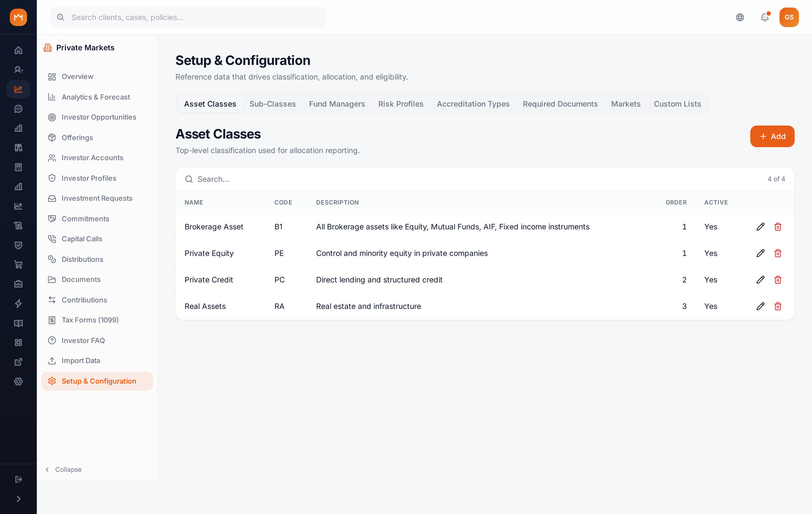Click the chat bubble icon in dark sidebar

point(18,109)
